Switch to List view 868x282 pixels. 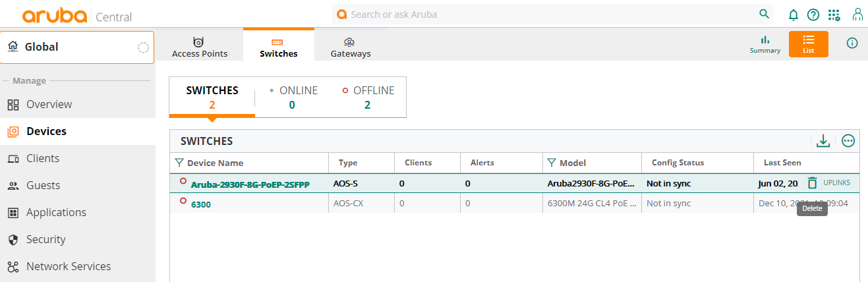click(809, 44)
